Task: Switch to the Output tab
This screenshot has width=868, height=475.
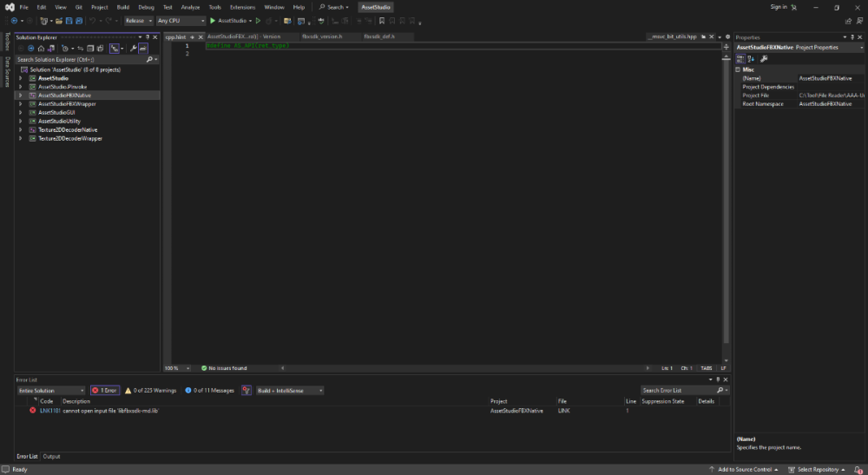Action: (x=51, y=456)
